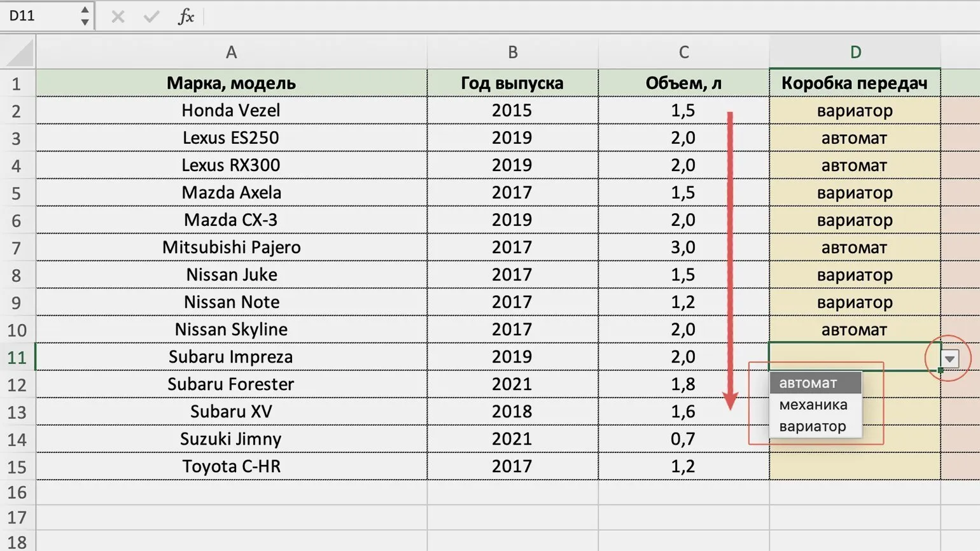
Task: Select column C header
Action: click(x=683, y=52)
